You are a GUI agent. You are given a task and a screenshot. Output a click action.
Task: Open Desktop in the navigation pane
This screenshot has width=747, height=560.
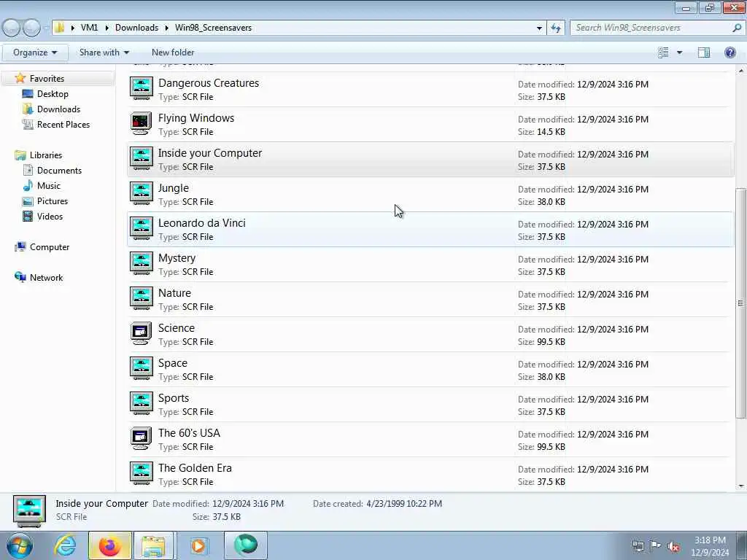coord(53,94)
